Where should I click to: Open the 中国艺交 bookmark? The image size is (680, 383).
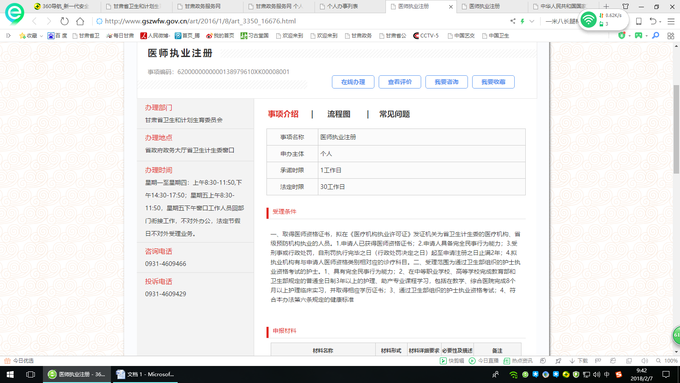point(461,36)
